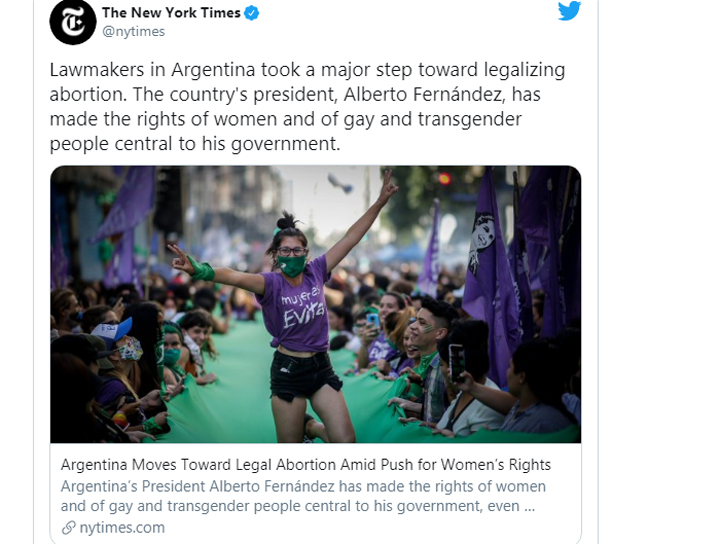
Task: Click 'people central to his government' tweet line
Action: 195,143
